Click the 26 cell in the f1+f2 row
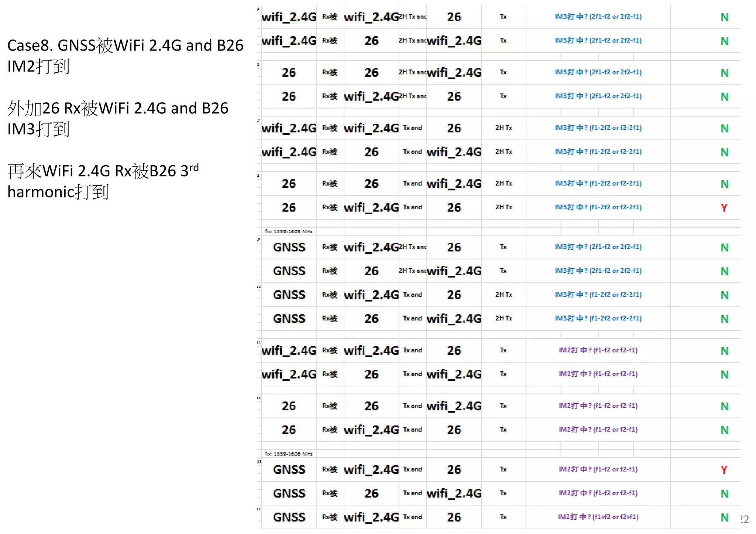The image size is (756, 534). [x=454, y=517]
